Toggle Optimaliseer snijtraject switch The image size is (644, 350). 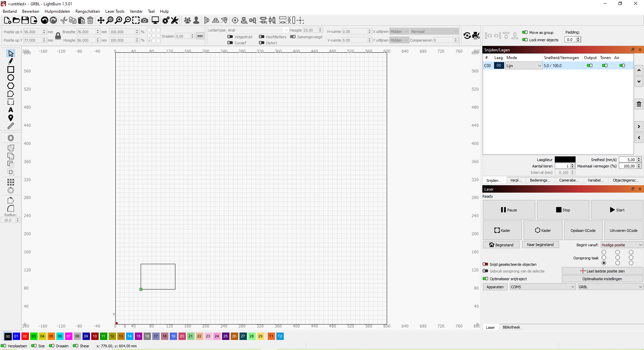pyautogui.click(x=485, y=279)
